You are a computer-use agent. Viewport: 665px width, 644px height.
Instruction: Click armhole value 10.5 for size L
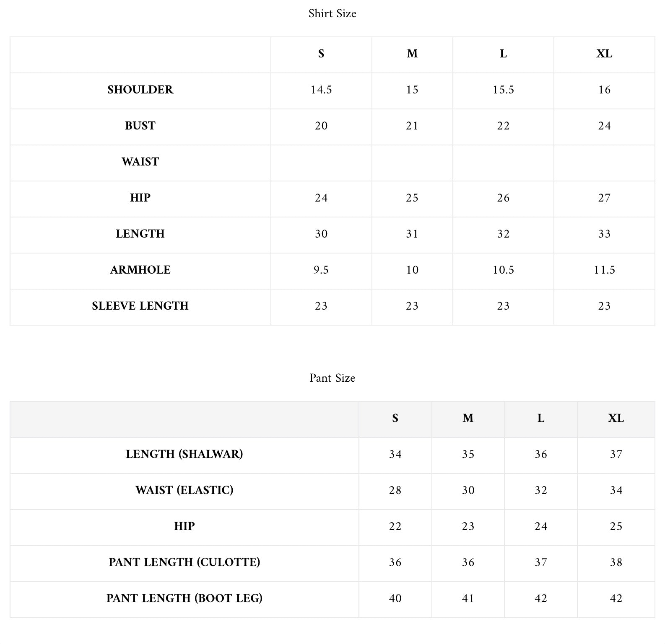503,270
